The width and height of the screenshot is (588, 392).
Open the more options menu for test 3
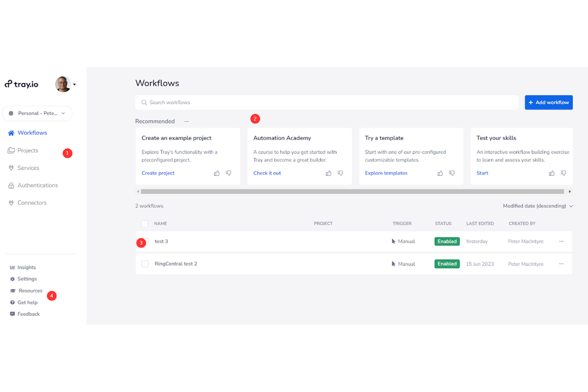point(561,241)
